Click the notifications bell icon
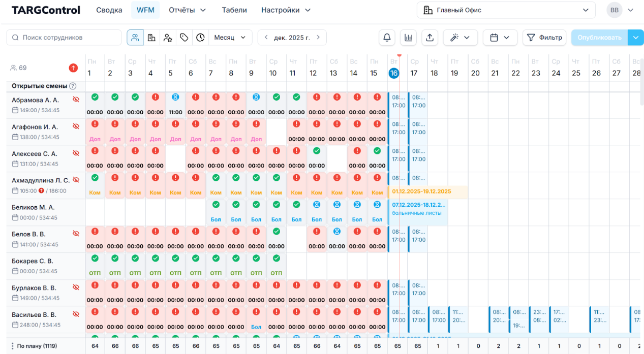Image resolution: width=644 pixels, height=354 pixels. tap(387, 38)
